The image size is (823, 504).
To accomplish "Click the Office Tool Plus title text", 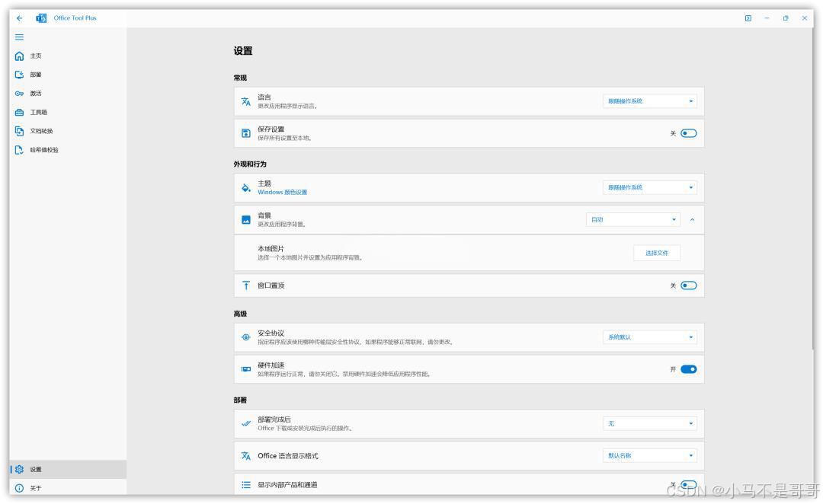I will click(x=75, y=18).
